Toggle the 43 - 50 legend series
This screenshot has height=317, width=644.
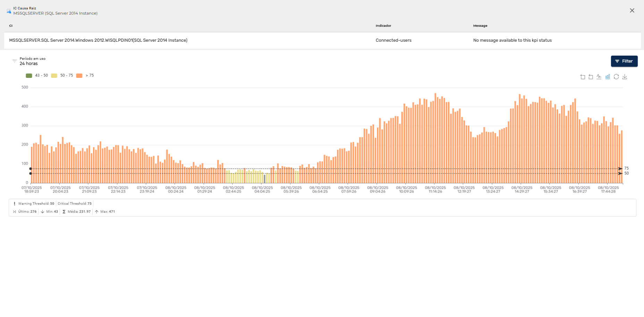pyautogui.click(x=37, y=75)
